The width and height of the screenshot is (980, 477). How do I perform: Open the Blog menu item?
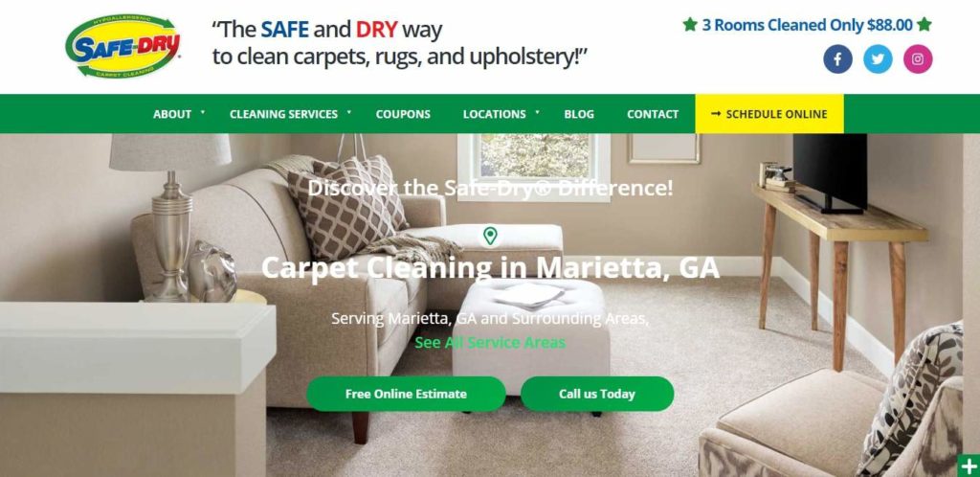pos(579,114)
